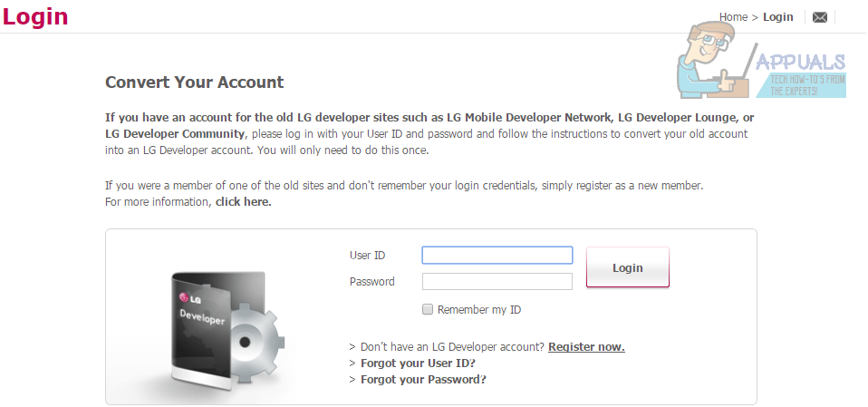Click the envelope mail icon
Image resolution: width=868 pixels, height=407 pixels.
click(819, 17)
